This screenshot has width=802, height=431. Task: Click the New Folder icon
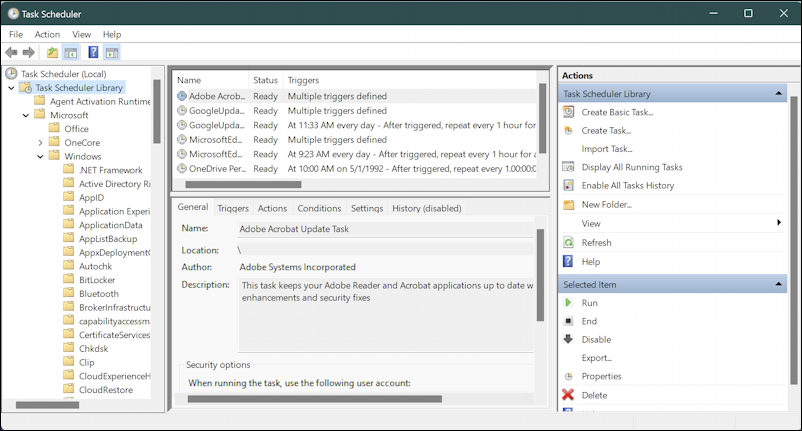[568, 205]
